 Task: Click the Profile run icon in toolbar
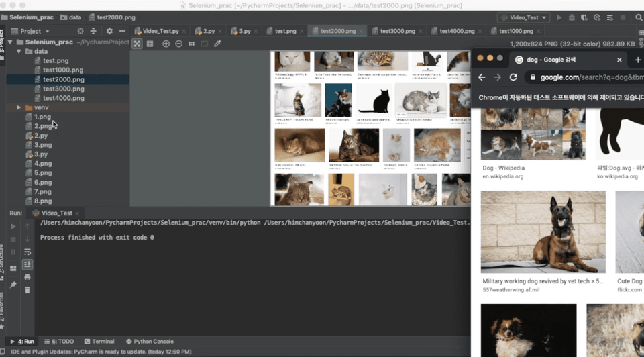click(x=597, y=17)
